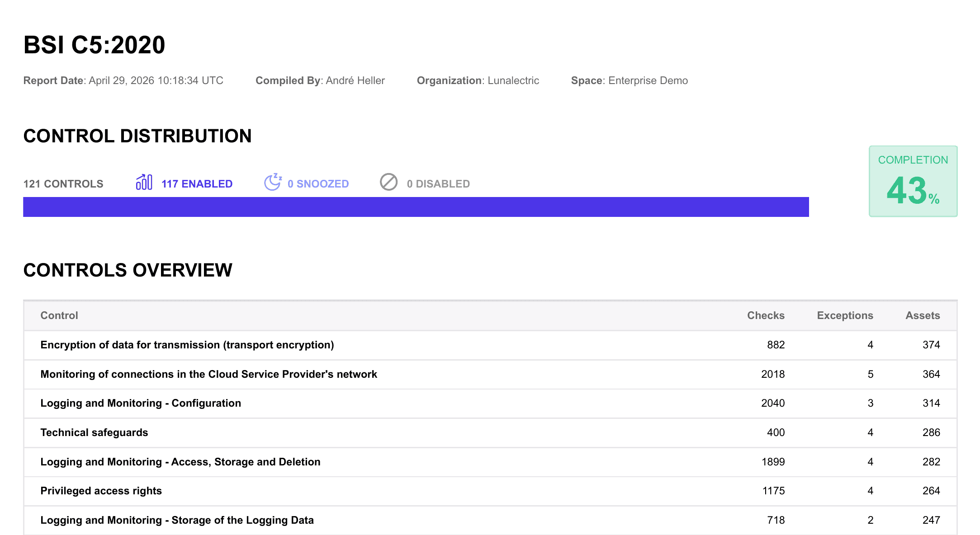980x535 pixels.
Task: Click the purple control distribution bar
Action: pyautogui.click(x=416, y=207)
